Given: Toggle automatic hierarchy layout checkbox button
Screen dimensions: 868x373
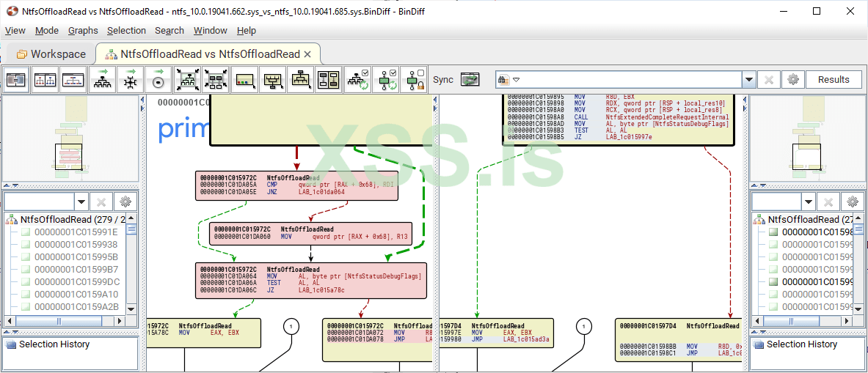Looking at the screenshot, I should click(x=359, y=80).
